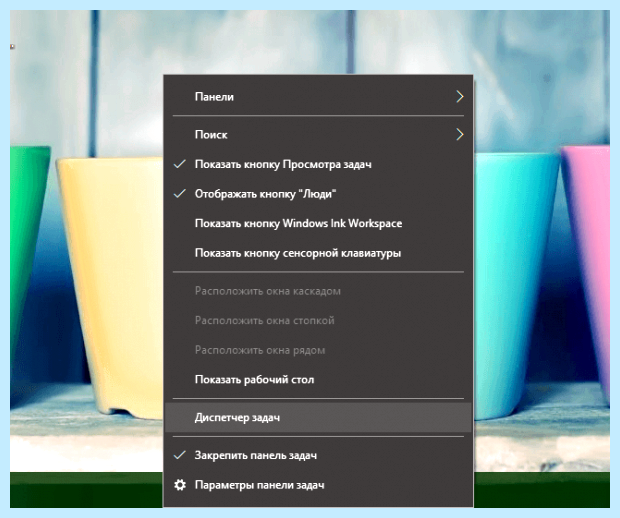The width and height of the screenshot is (620, 518).
Task: Toggle Показать кнопку Просмотра задач
Action: pos(318,164)
